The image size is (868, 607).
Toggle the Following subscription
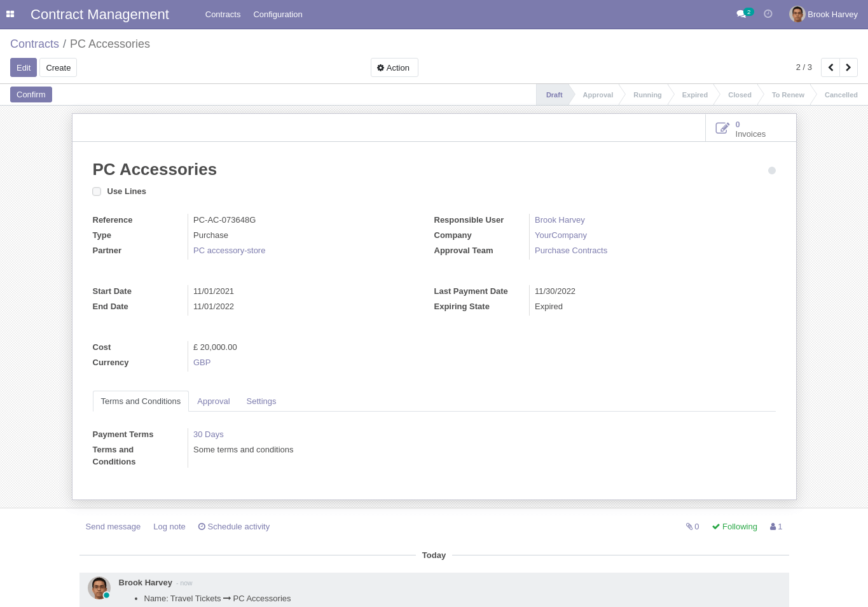pyautogui.click(x=734, y=527)
